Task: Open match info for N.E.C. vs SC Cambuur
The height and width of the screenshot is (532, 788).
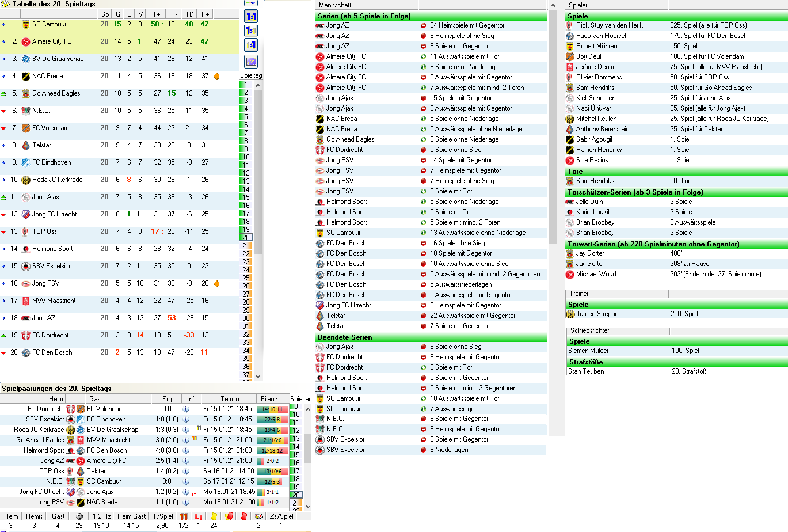Action: 186,481
